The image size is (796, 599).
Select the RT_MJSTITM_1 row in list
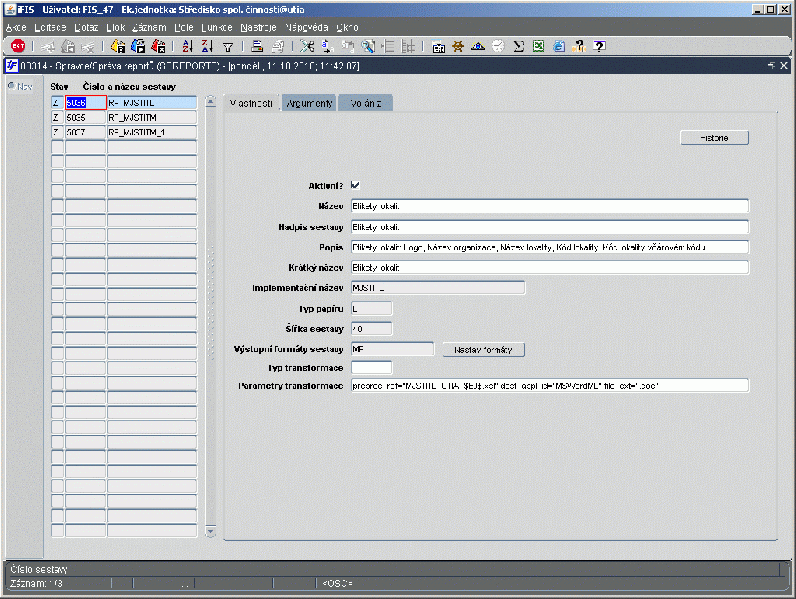coord(152,132)
